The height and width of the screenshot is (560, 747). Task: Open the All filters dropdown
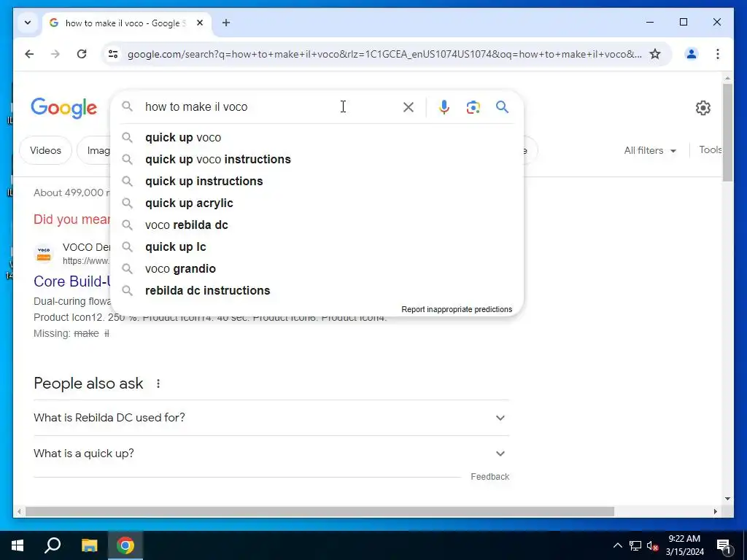tap(650, 150)
